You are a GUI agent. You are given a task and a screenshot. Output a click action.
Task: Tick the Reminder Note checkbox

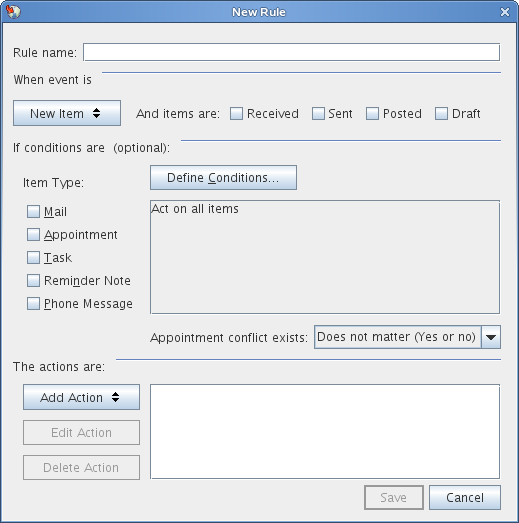pyautogui.click(x=33, y=281)
